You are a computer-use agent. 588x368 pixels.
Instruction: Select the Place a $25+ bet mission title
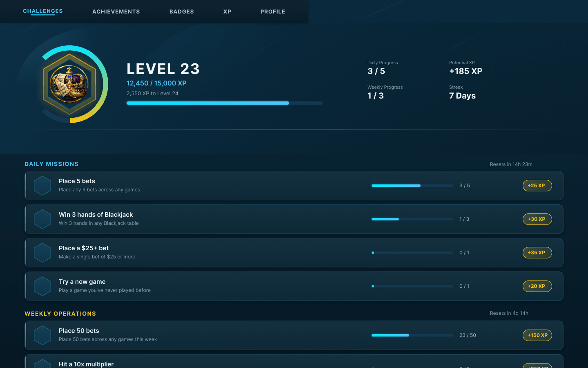click(84, 248)
